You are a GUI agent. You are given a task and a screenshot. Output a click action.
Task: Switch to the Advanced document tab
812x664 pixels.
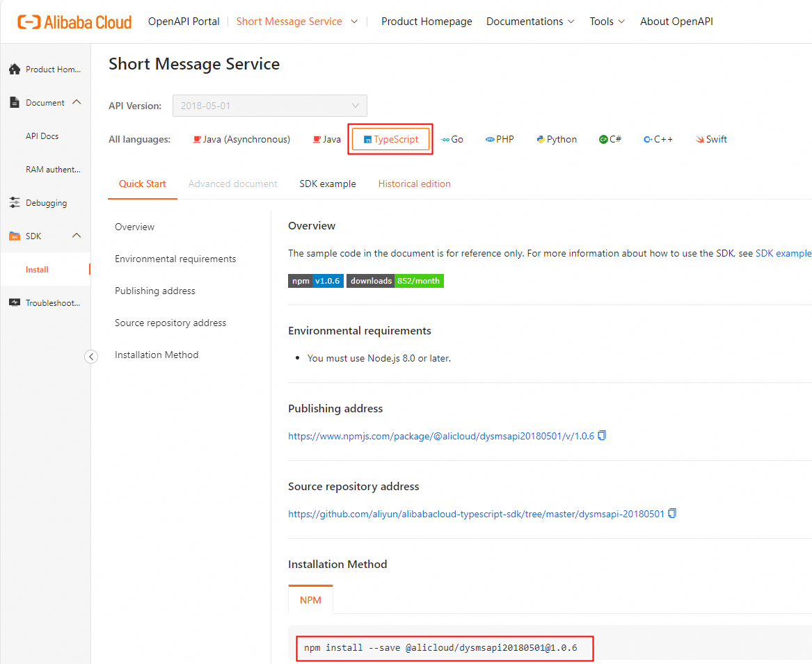point(232,184)
